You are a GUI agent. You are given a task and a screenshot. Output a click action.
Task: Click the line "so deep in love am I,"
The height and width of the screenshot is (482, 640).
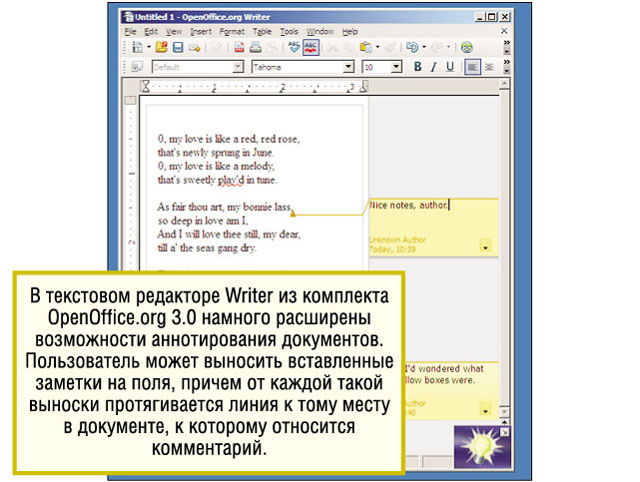pyautogui.click(x=203, y=221)
